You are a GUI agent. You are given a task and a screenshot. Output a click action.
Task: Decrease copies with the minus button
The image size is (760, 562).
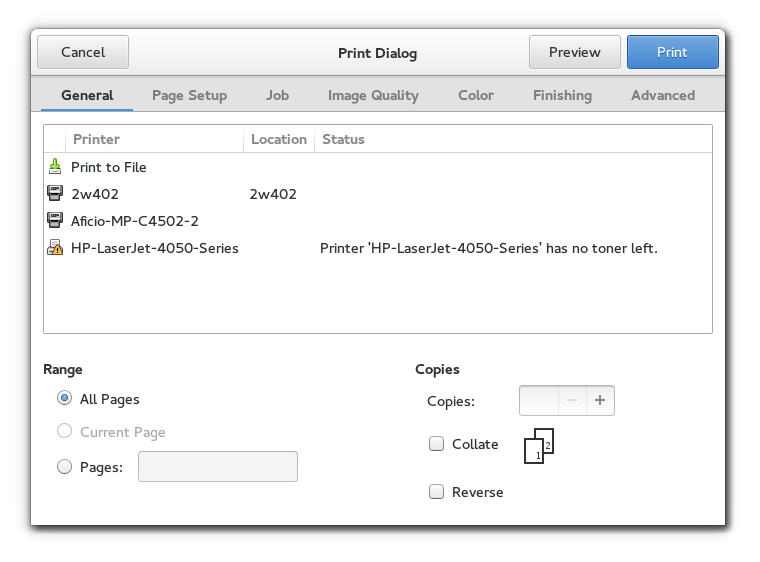point(572,400)
